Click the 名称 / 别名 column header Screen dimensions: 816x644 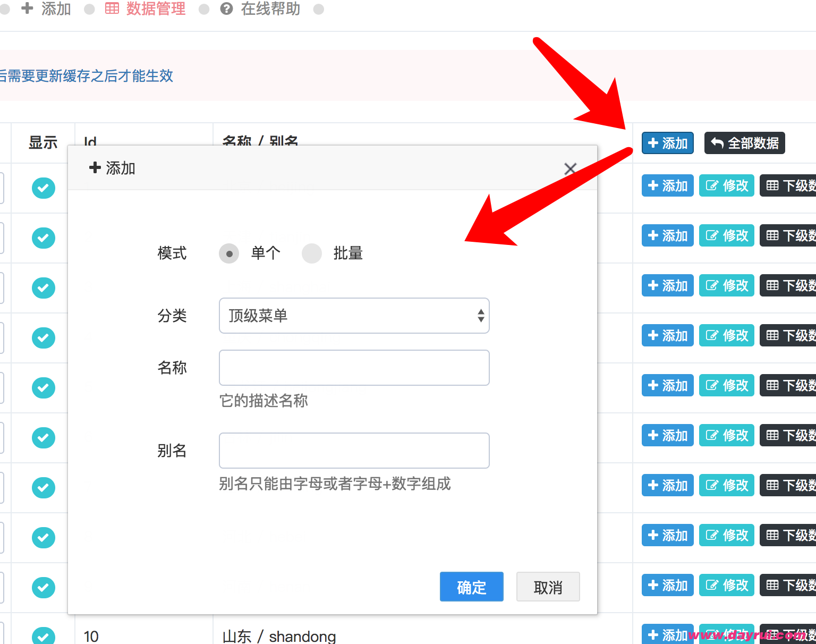tap(260, 140)
